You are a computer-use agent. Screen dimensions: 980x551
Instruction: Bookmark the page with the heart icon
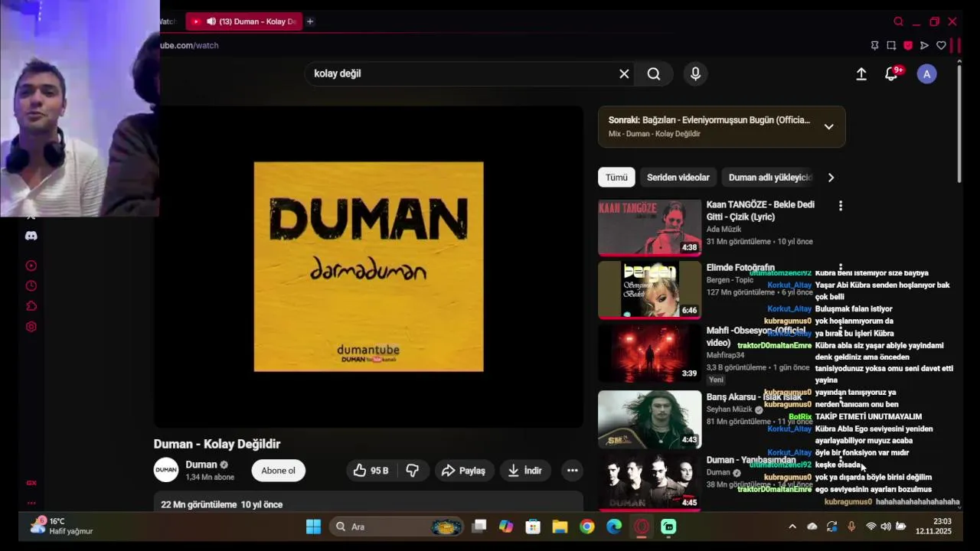[x=941, y=45]
